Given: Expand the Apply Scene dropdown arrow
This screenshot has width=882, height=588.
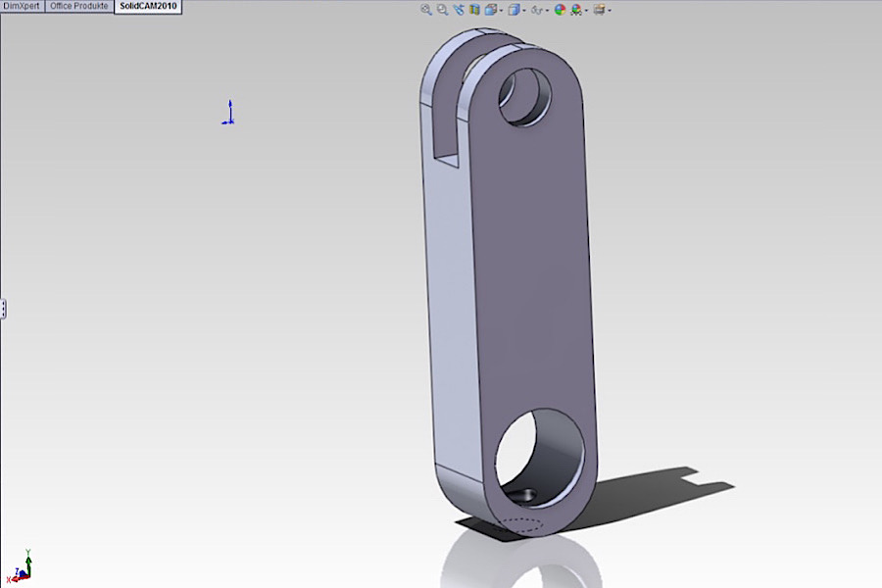Looking at the screenshot, I should coord(586,11).
